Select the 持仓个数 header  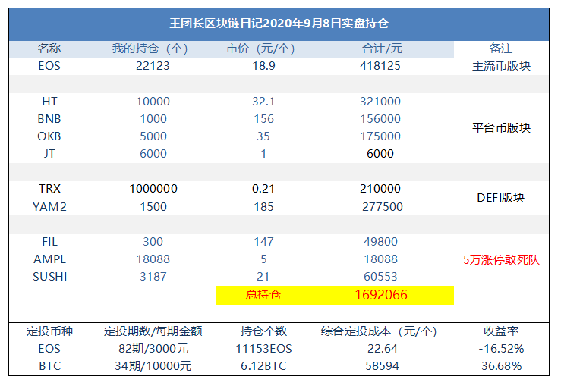[263, 331]
